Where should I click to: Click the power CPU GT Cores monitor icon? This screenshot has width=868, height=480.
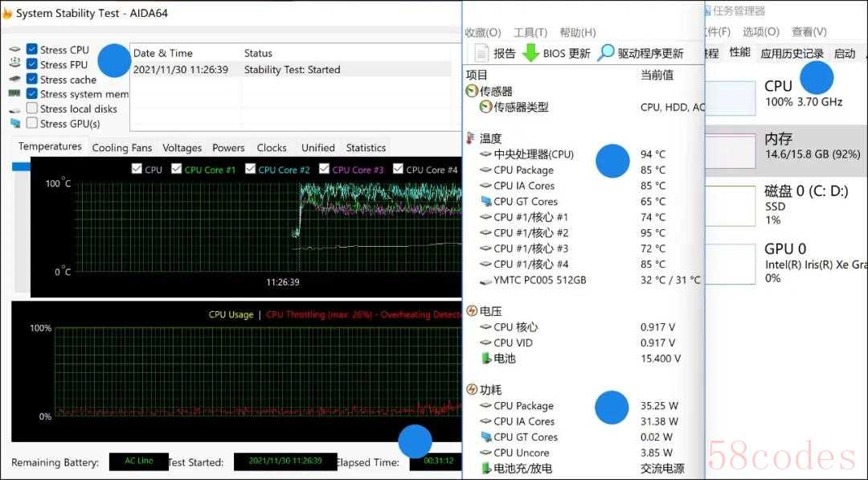point(486,437)
